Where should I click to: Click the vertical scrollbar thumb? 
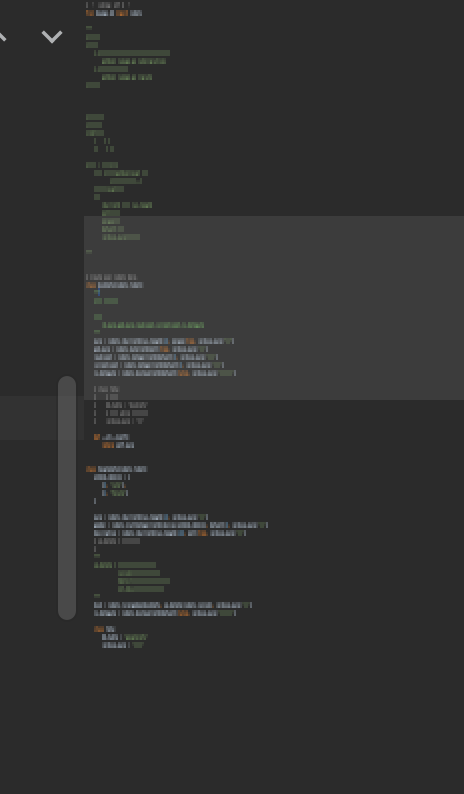click(67, 498)
